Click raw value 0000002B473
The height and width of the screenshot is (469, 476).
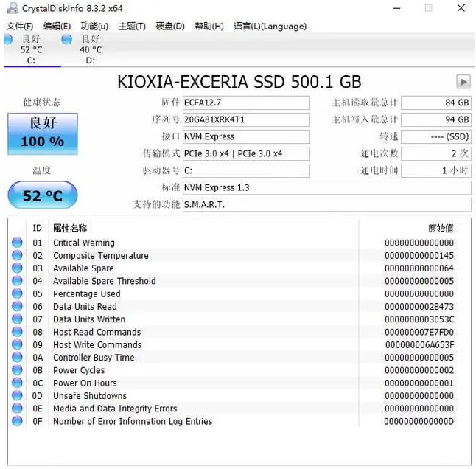(419, 307)
